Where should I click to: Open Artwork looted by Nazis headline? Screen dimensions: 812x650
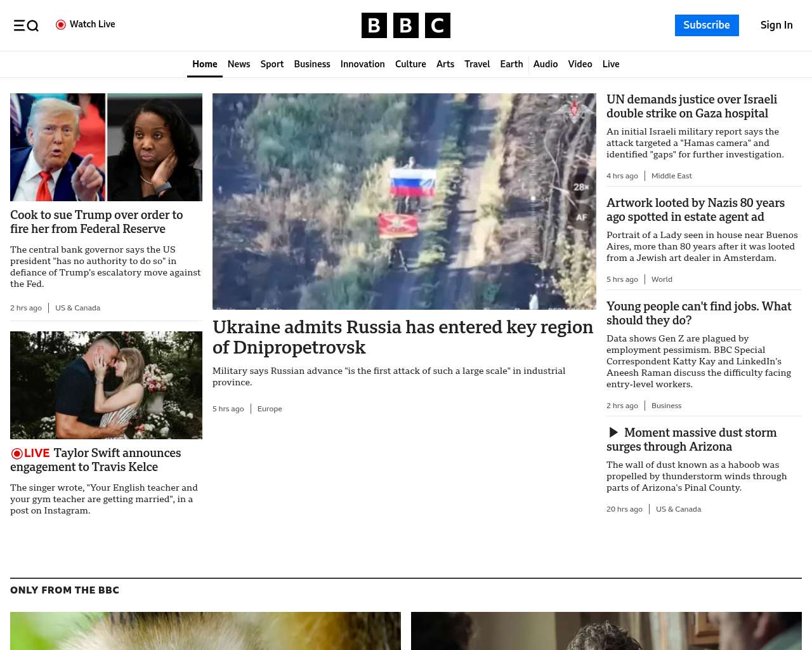coord(695,210)
